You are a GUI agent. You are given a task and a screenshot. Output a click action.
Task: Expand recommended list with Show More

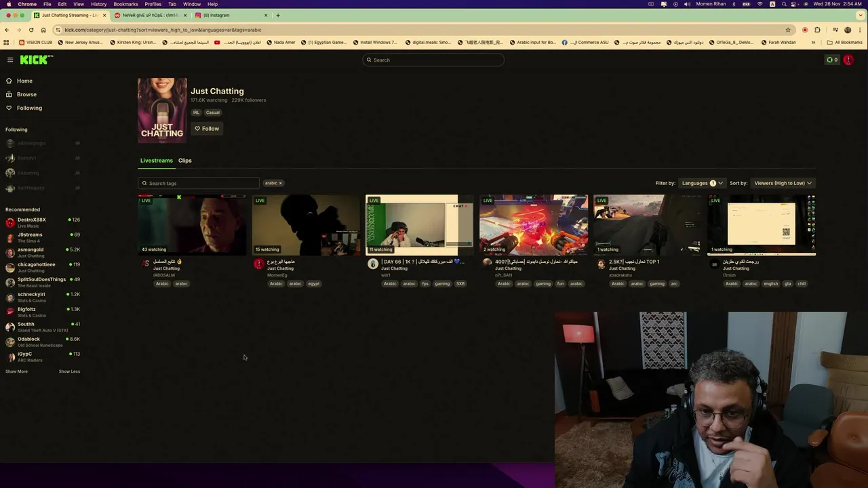(16, 371)
